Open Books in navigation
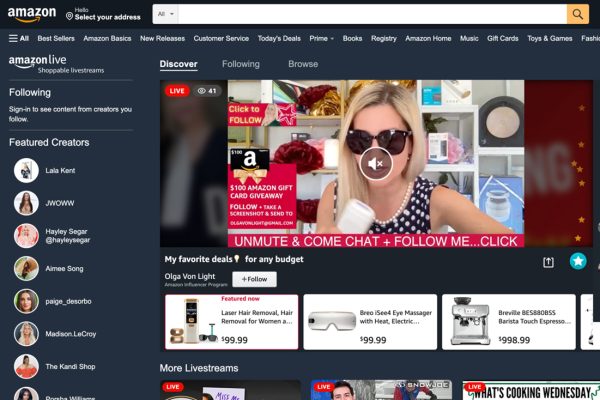The height and width of the screenshot is (400, 600). [x=352, y=38]
